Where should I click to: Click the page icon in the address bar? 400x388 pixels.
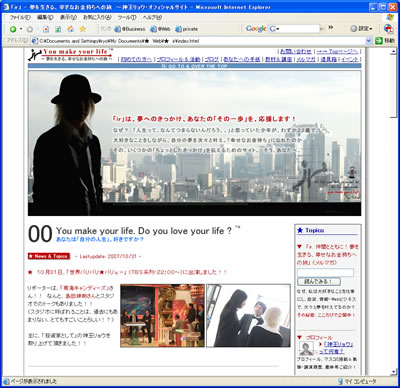point(35,41)
